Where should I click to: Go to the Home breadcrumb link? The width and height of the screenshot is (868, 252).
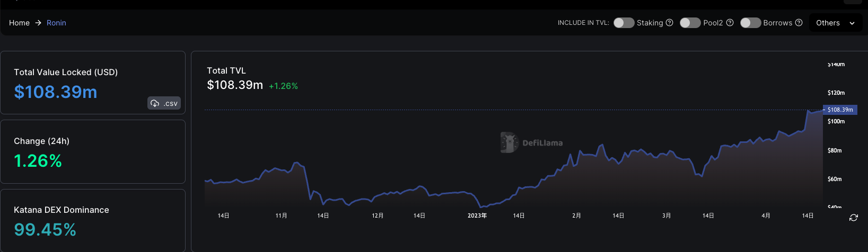point(19,23)
